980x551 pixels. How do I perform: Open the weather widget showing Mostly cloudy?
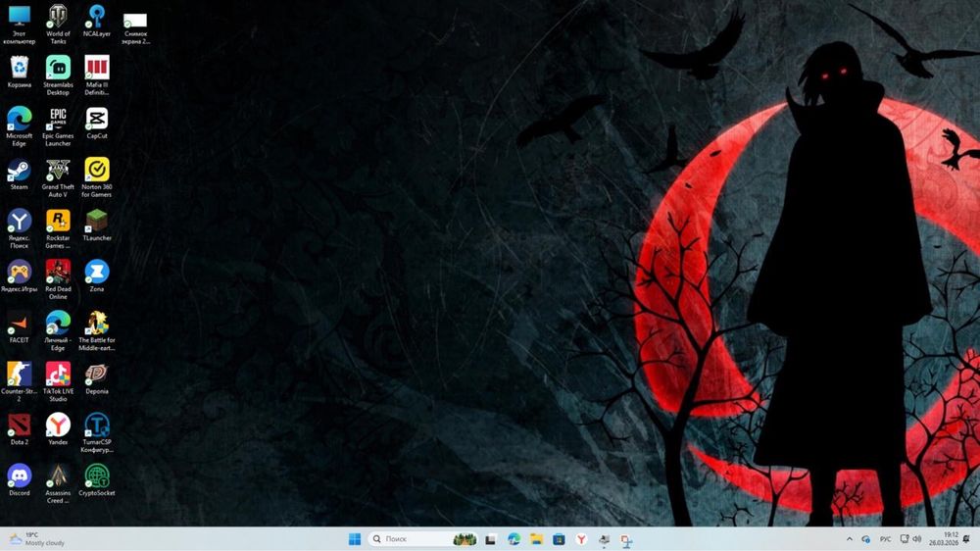pyautogui.click(x=37, y=539)
